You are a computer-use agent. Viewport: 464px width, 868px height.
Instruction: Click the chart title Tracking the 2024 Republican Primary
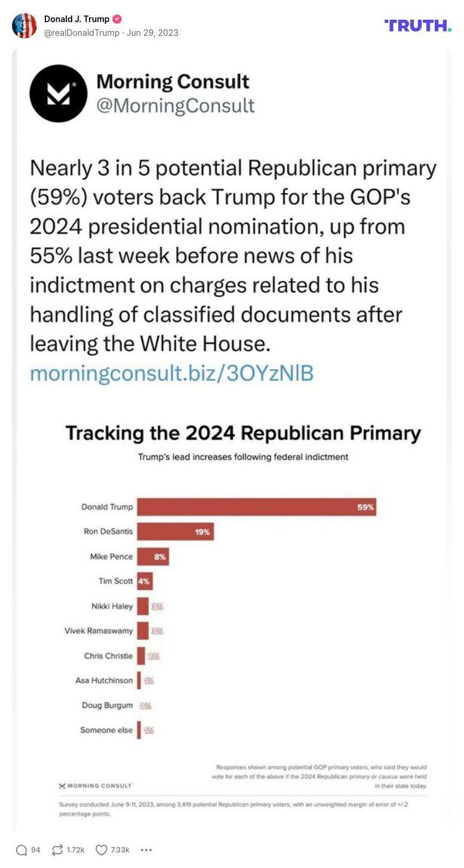click(x=243, y=433)
